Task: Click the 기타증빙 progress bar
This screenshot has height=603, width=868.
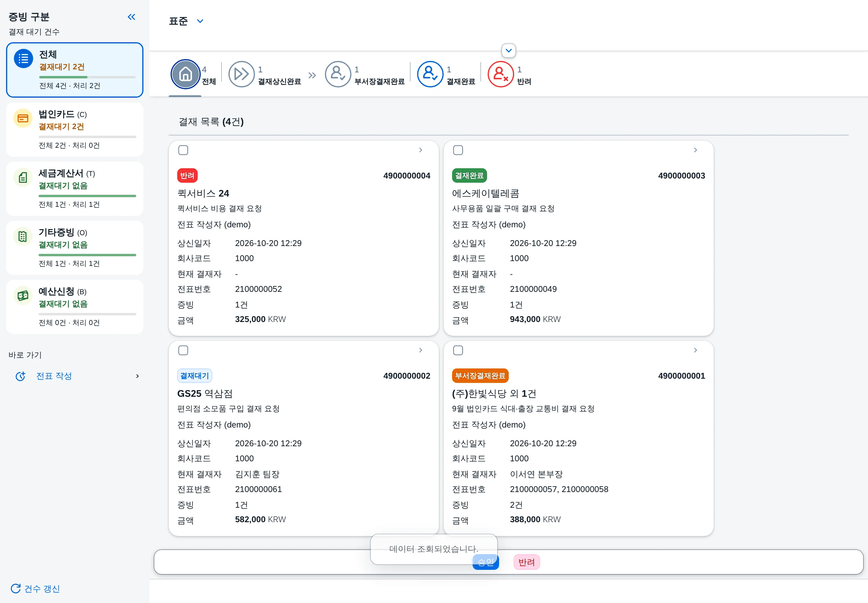Action: (x=87, y=255)
